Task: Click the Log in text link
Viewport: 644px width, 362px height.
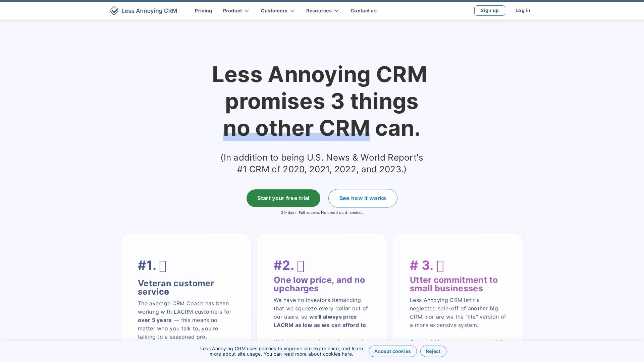Action: 523,10
